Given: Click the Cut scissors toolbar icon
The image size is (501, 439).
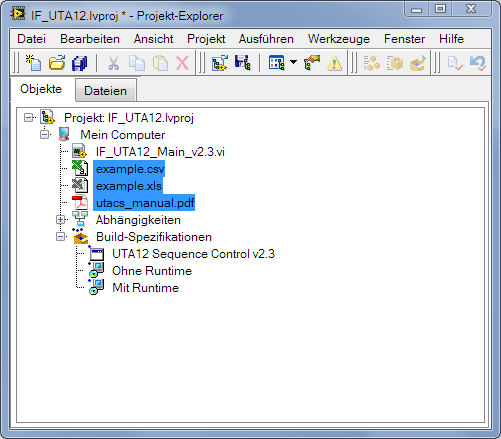Looking at the screenshot, I should coord(113,63).
